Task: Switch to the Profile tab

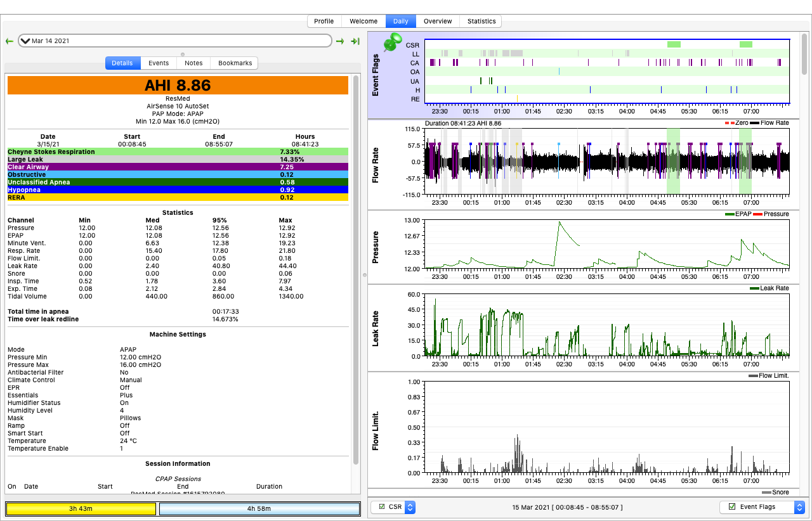Action: (324, 21)
